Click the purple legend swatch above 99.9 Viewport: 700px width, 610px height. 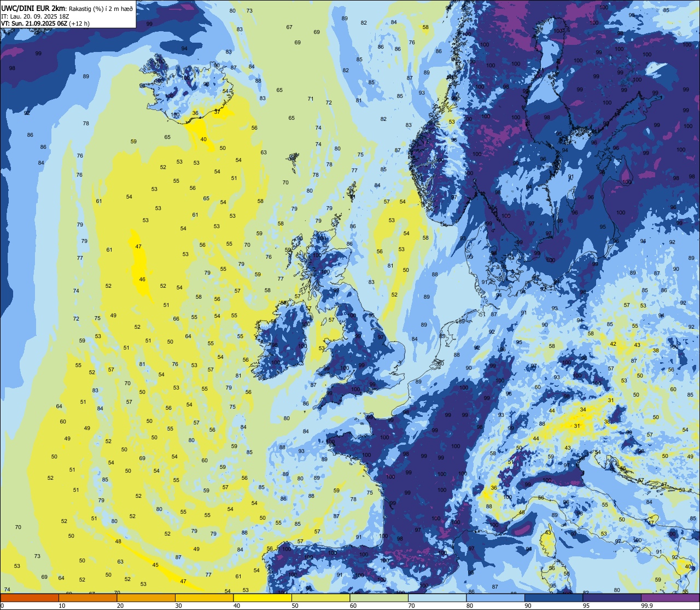670,597
